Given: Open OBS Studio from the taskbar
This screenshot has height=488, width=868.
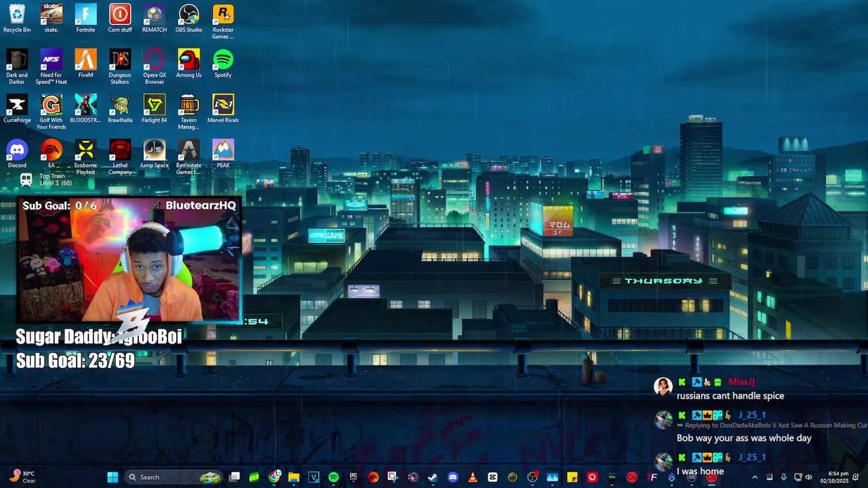Looking at the screenshot, I should click(x=532, y=477).
